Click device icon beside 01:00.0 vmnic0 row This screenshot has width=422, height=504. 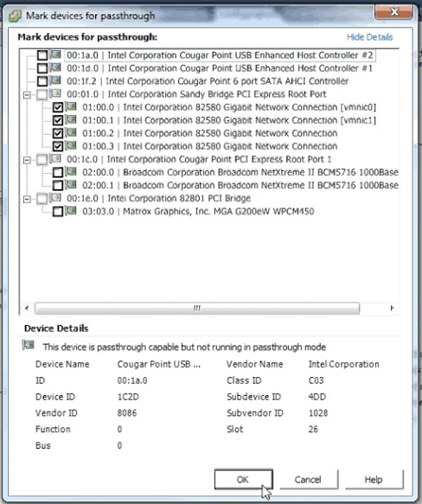[71, 106]
